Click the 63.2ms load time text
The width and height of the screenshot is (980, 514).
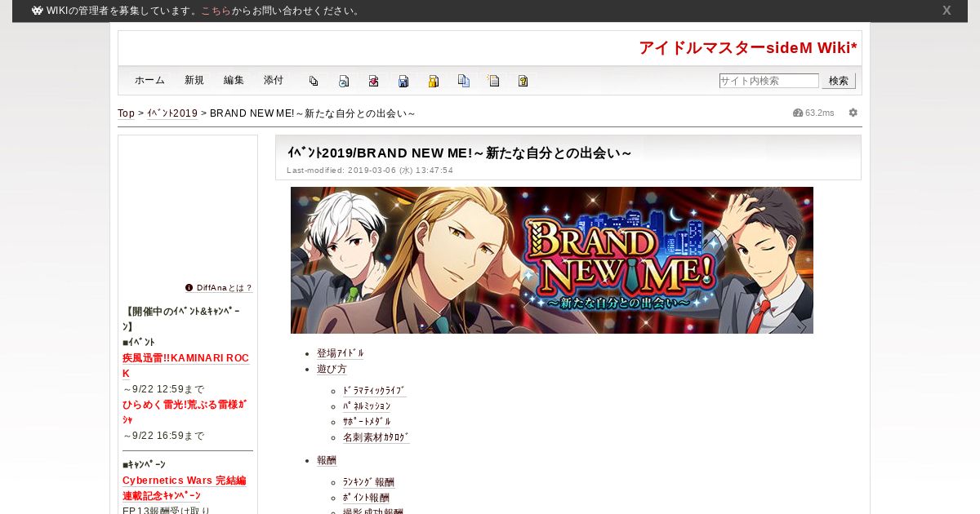click(x=820, y=113)
